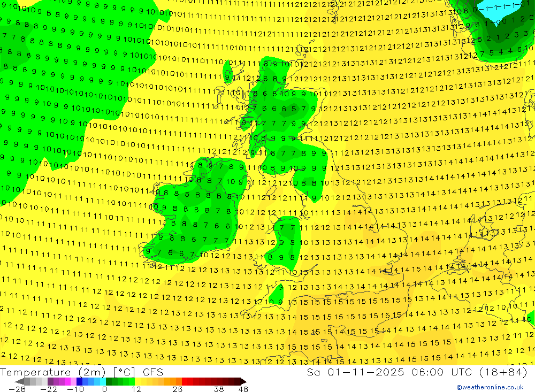The image size is (535, 392).
Task: Click the 12 label under the color scale
Action: coord(136,389)
